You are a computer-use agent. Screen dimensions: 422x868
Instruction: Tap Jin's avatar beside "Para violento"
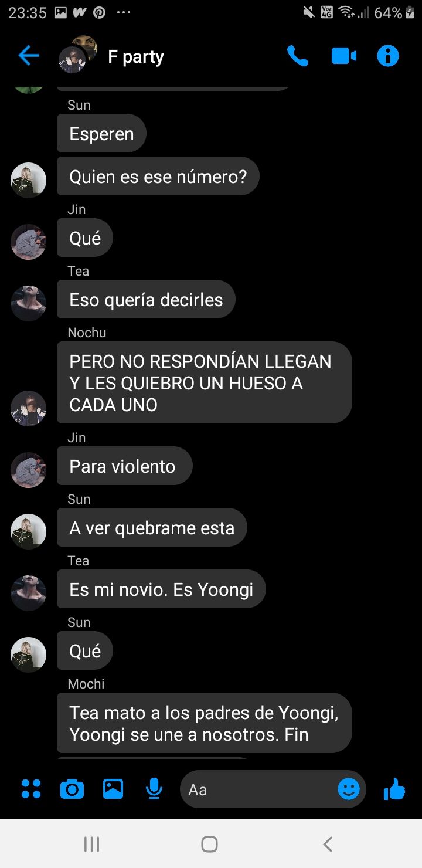tap(29, 470)
